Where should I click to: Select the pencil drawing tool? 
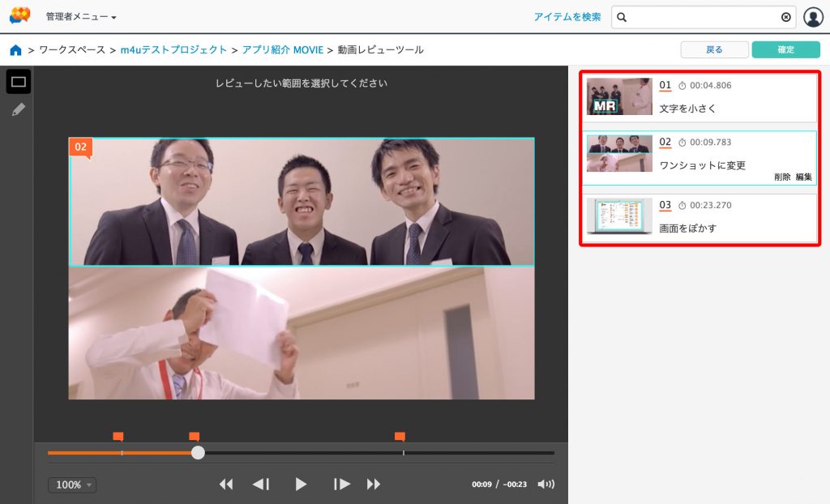coord(19,109)
